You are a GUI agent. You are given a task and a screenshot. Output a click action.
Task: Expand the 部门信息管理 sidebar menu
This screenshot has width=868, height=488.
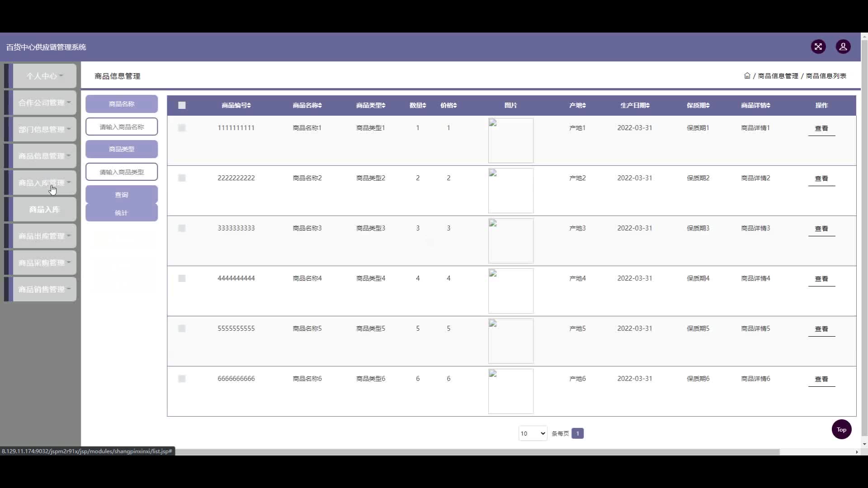44,129
